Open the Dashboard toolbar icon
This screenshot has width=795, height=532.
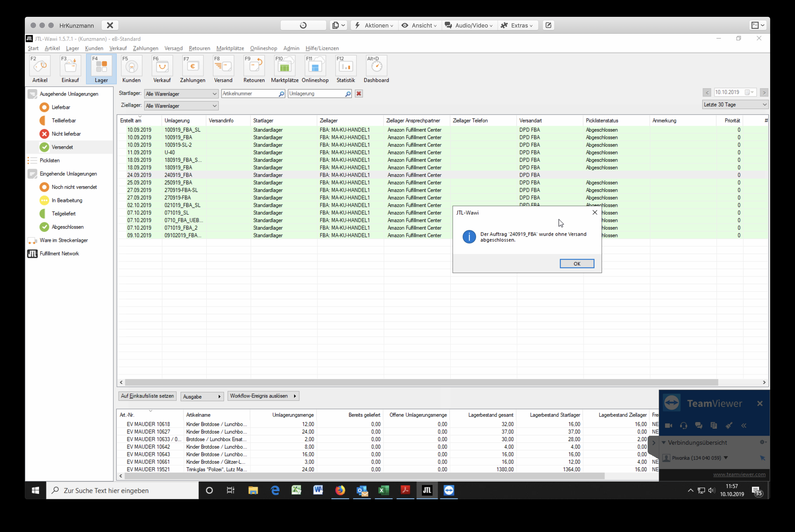376,69
